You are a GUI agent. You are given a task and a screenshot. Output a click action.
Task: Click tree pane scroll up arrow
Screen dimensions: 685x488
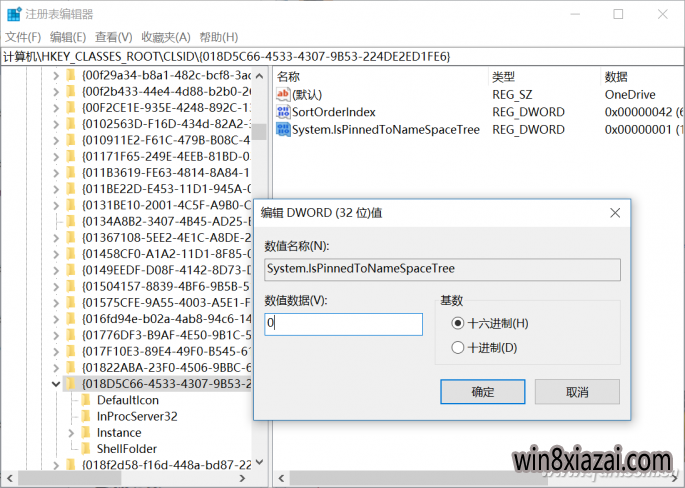[x=259, y=76]
